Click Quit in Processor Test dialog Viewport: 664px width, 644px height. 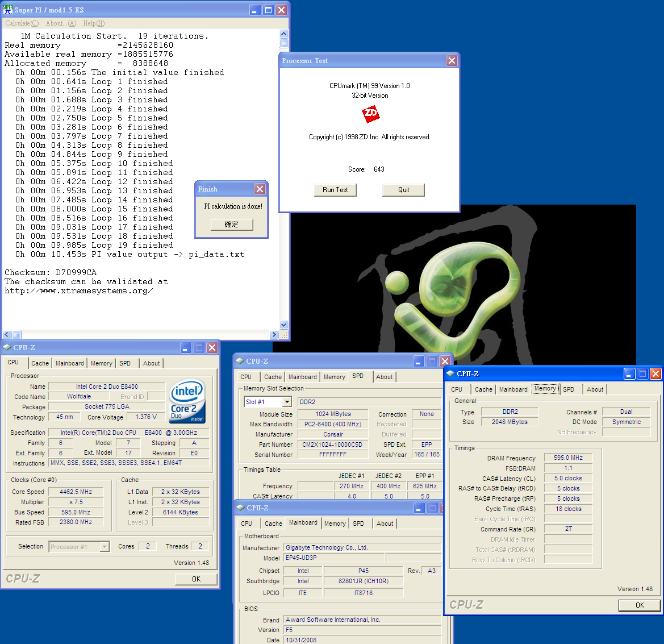(x=403, y=190)
